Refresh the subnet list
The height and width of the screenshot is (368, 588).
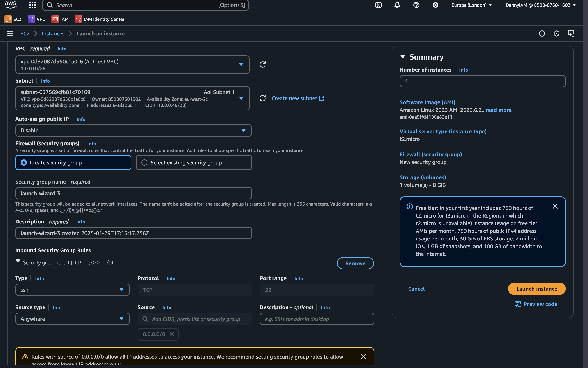[x=262, y=98]
